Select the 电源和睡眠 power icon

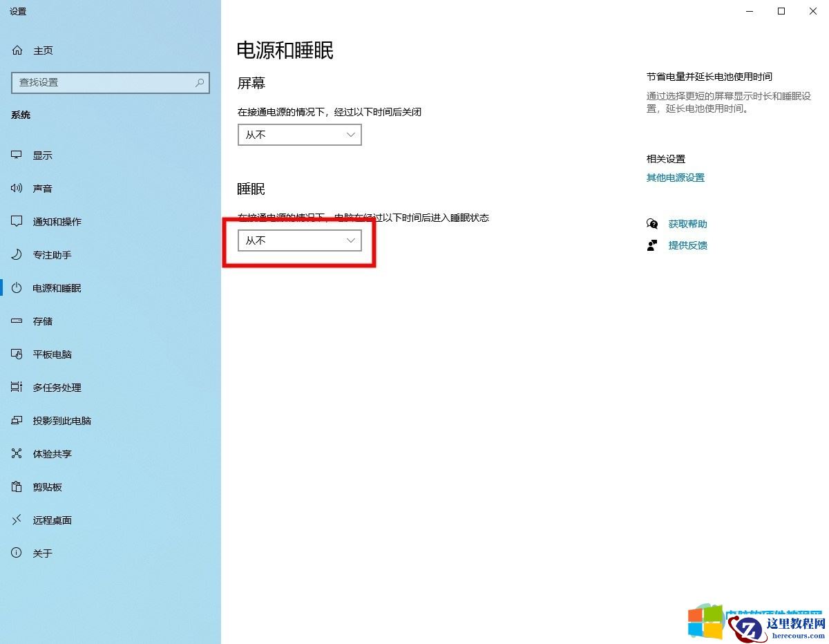pos(17,287)
